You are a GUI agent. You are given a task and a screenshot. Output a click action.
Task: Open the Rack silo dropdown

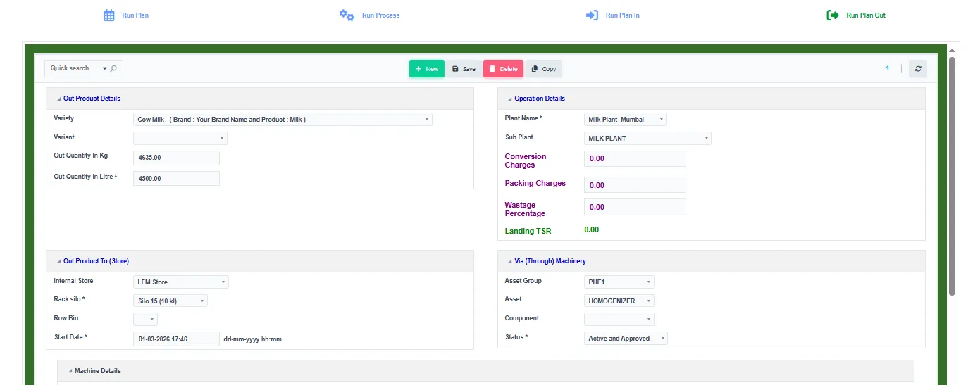170,301
